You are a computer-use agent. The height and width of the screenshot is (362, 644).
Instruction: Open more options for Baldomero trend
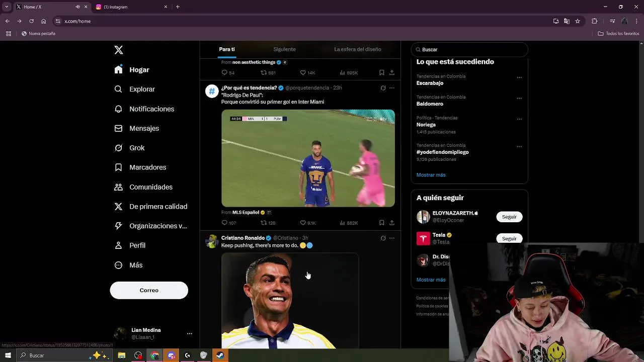[519, 99]
